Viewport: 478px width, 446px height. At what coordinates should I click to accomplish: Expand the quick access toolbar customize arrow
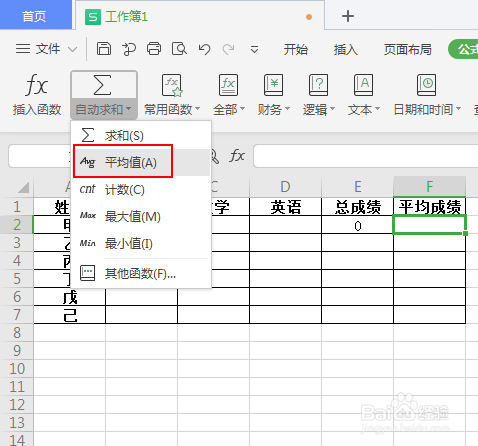coord(254,50)
